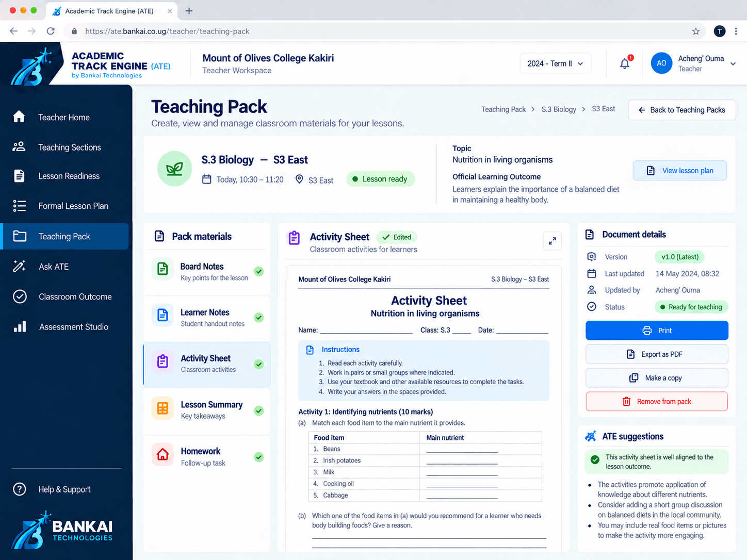The height and width of the screenshot is (560, 747).
Task: Open the browser three-dot menu
Action: (x=736, y=31)
